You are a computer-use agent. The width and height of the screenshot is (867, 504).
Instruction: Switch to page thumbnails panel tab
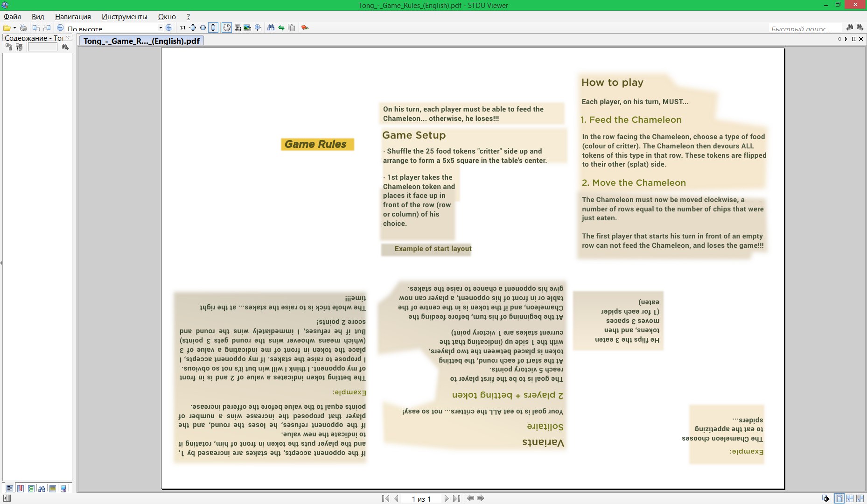[x=31, y=489]
